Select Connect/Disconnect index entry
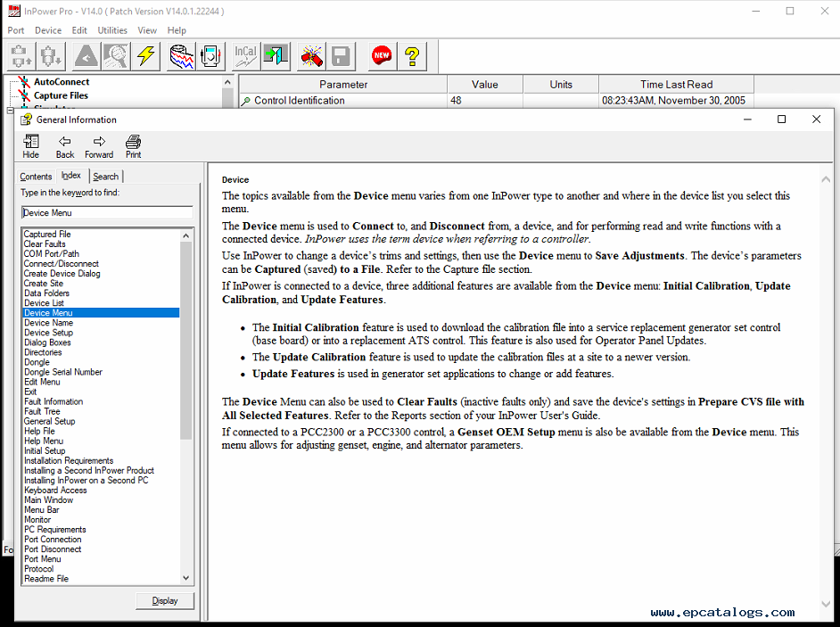The width and height of the screenshot is (840, 627). [61, 264]
